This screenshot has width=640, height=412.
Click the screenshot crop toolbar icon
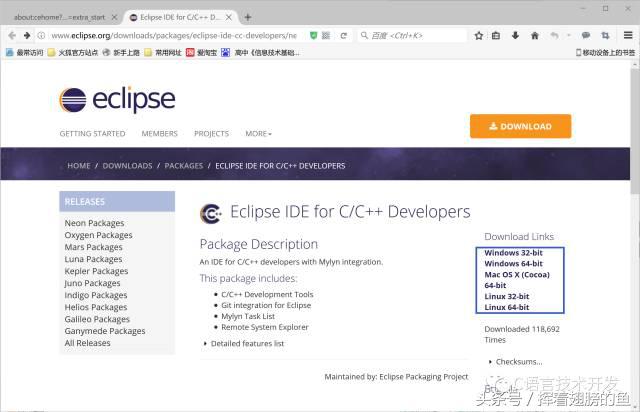(x=605, y=36)
